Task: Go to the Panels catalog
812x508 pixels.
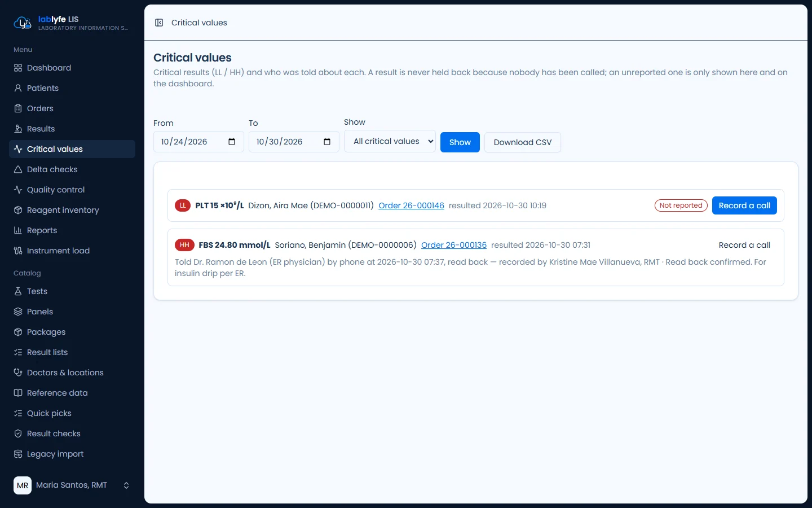Action: 72,312
